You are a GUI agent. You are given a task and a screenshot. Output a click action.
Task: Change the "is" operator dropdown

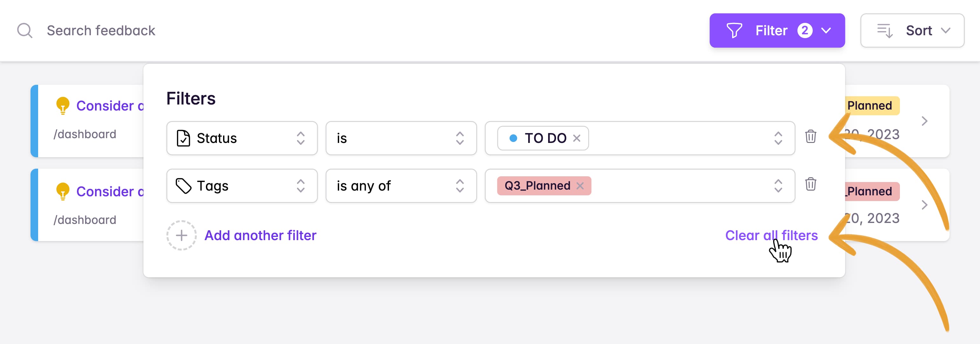tap(401, 138)
